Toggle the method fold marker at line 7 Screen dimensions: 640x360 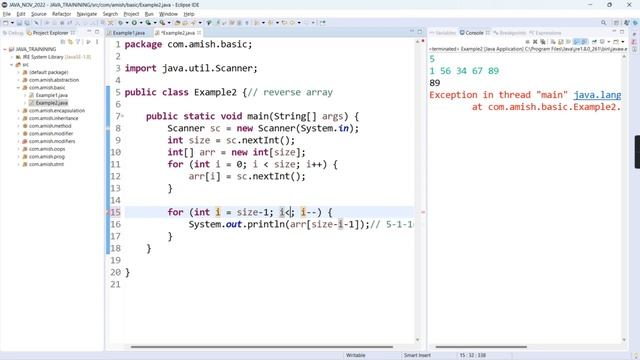[x=122, y=116]
